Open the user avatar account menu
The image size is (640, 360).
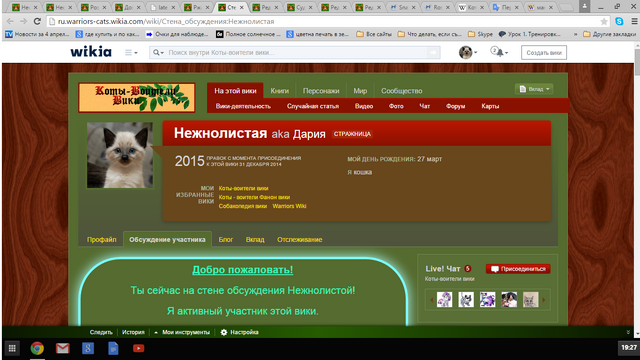pyautogui.click(x=468, y=52)
